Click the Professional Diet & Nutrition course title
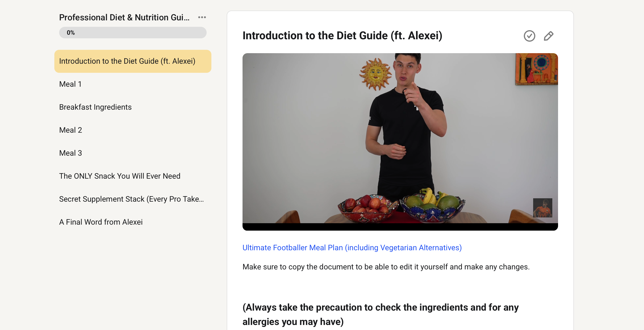 124,17
